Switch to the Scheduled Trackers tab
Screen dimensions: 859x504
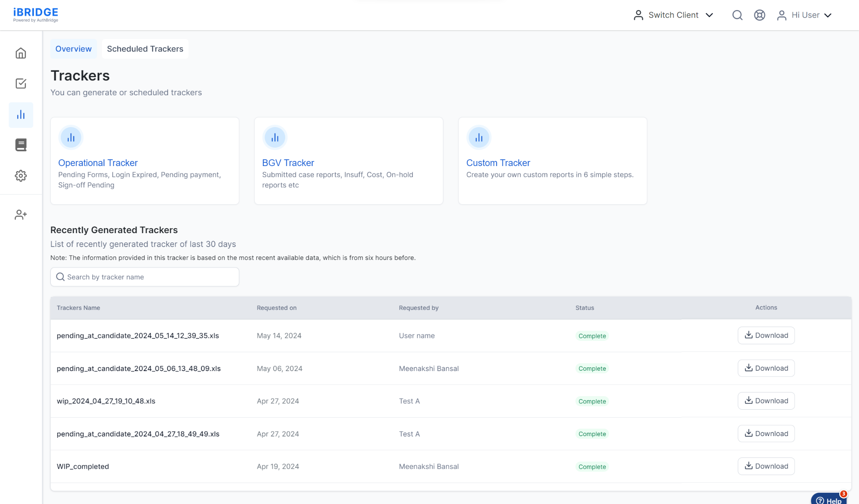point(145,49)
